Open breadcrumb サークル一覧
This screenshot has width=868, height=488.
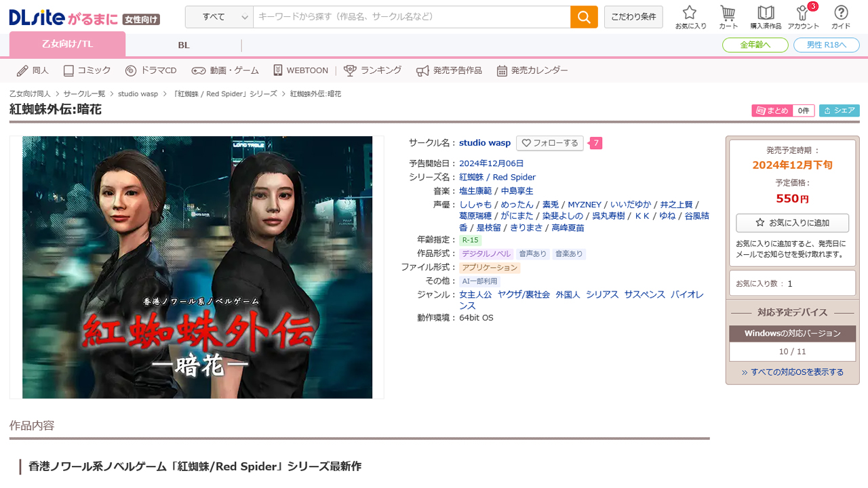pos(84,94)
